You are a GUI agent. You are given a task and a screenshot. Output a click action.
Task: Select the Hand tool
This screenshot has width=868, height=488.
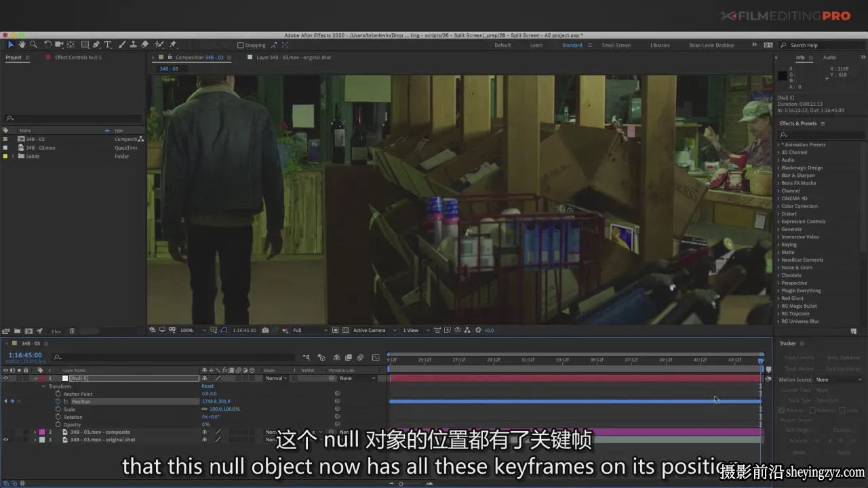coord(22,45)
